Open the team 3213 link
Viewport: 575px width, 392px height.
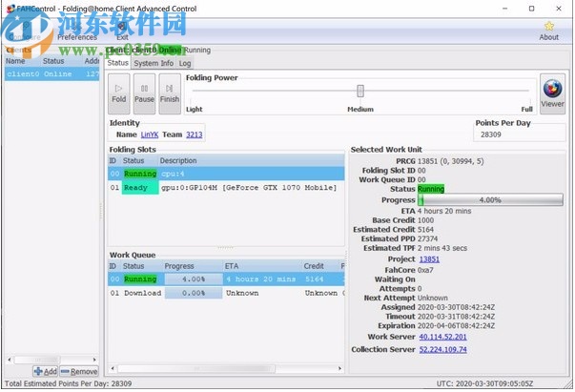point(195,134)
